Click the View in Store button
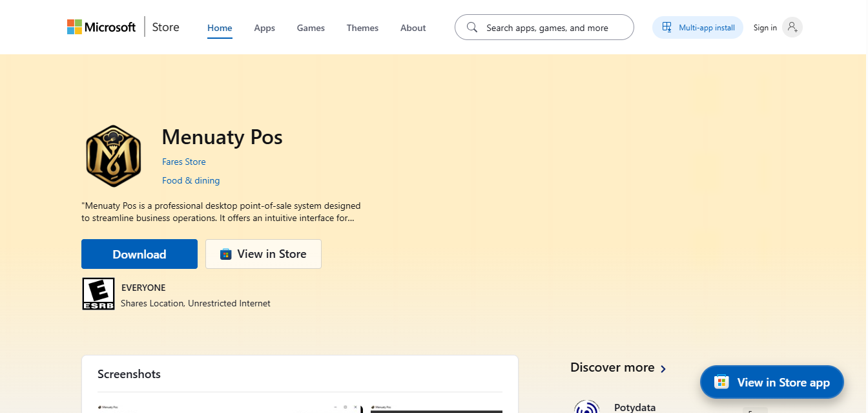868x413 pixels. tap(263, 254)
